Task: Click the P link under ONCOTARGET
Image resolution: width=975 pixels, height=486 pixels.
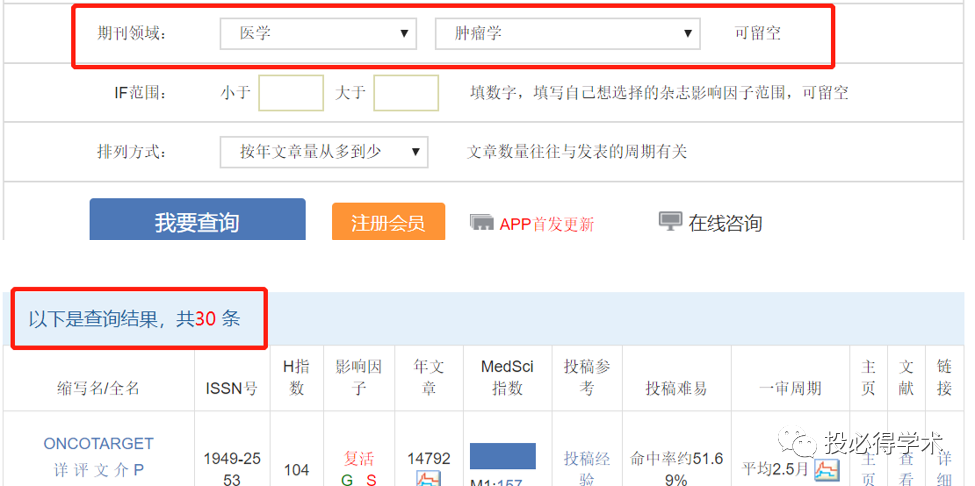Action: tap(139, 470)
